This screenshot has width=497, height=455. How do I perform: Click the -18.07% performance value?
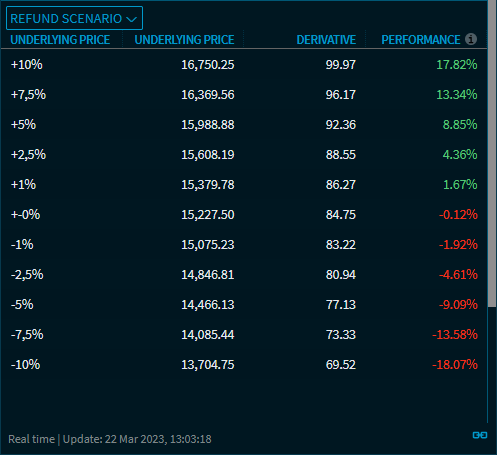point(455,364)
